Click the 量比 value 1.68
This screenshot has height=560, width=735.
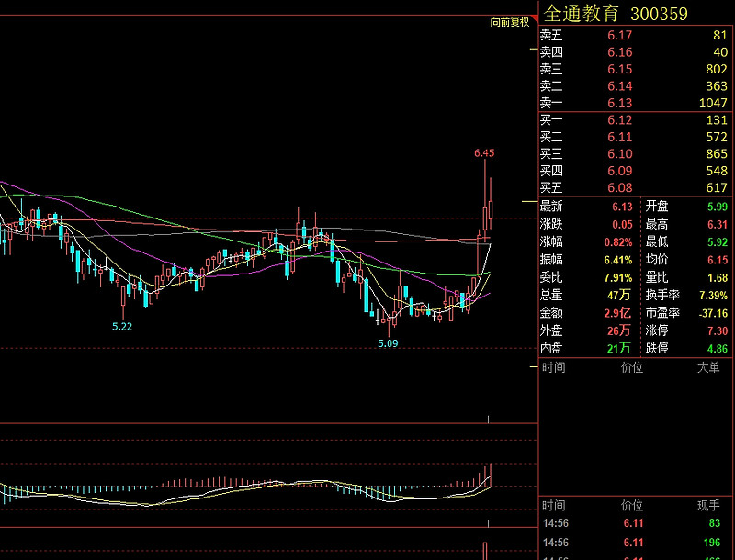pos(718,277)
